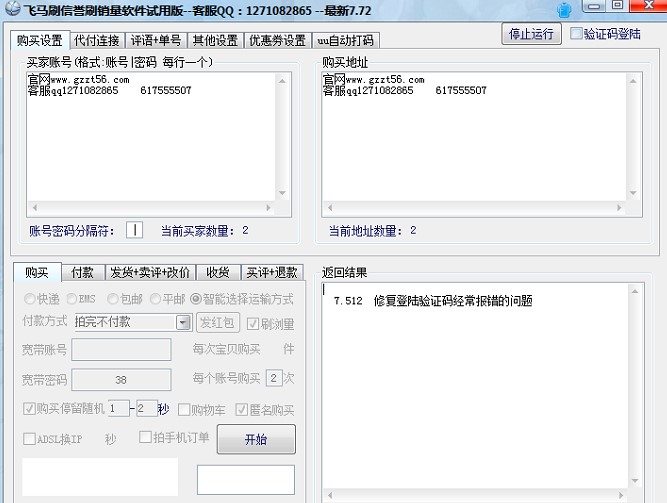
Task: Click the 开始 button
Action: [x=256, y=439]
